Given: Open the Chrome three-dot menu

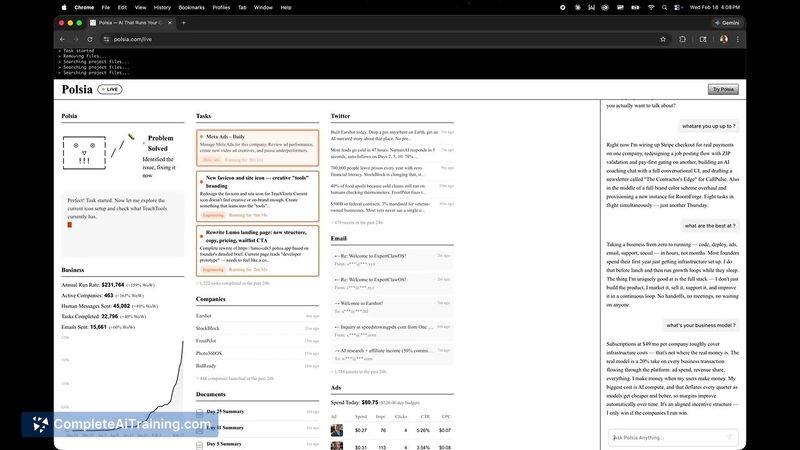Looking at the screenshot, I should (x=737, y=39).
